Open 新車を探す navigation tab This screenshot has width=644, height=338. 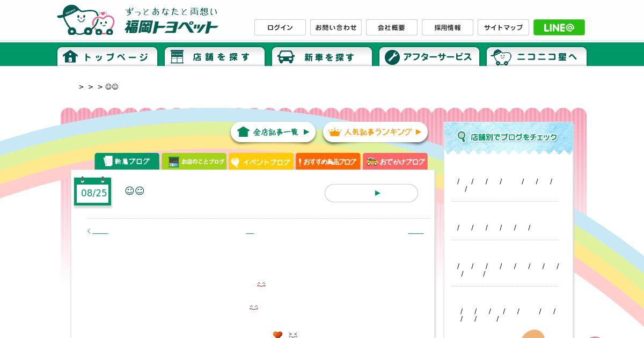pyautogui.click(x=322, y=57)
